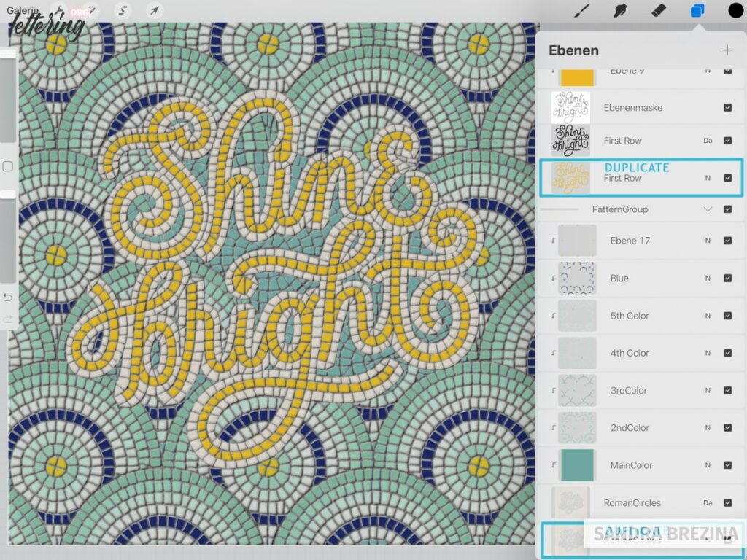This screenshot has height=560, width=747.
Task: Open the Actions wrench menu
Action: (58, 10)
